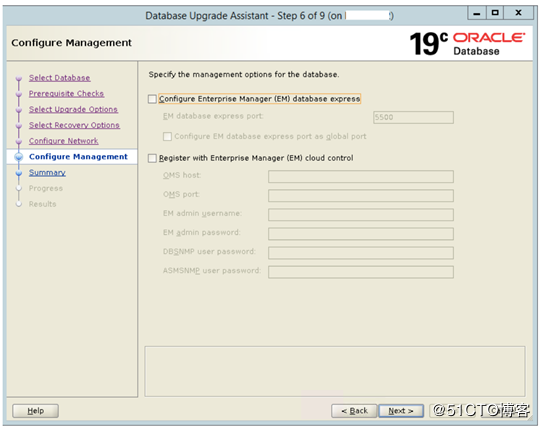Click the EM database express port field

[x=413, y=117]
